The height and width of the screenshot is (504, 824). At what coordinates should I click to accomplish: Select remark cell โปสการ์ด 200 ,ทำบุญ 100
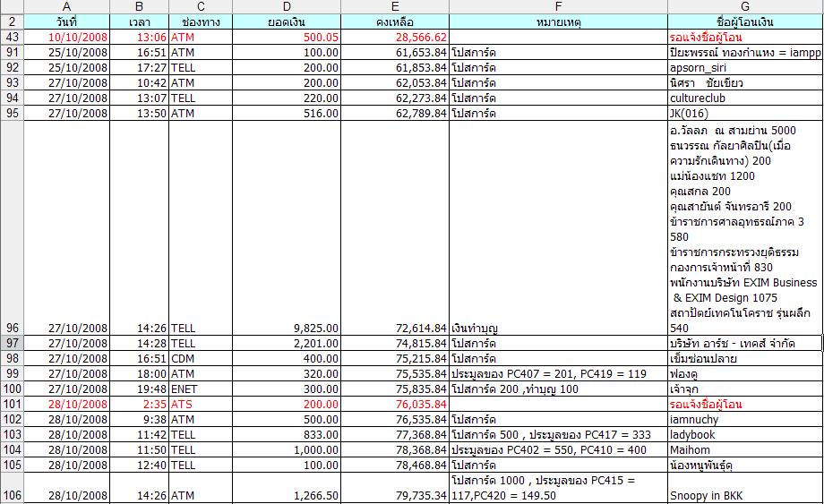point(559,389)
